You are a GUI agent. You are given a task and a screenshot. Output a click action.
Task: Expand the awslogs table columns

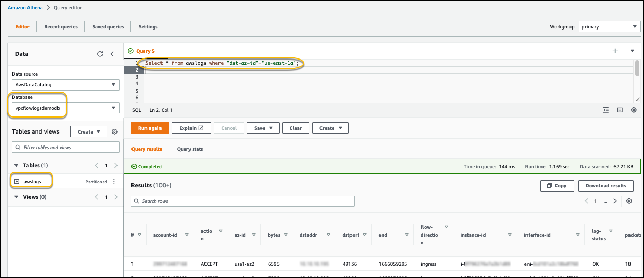coord(17,182)
